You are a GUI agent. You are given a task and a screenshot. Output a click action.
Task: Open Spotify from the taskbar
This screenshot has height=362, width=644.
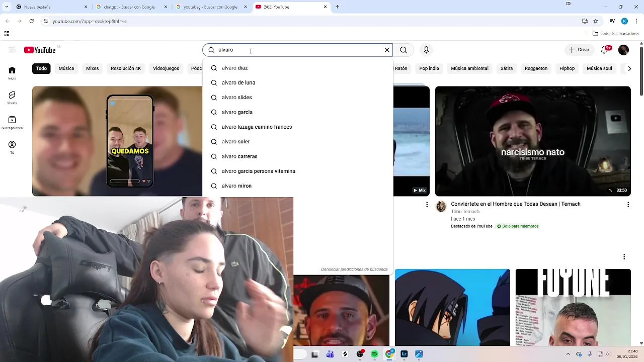coord(374,354)
